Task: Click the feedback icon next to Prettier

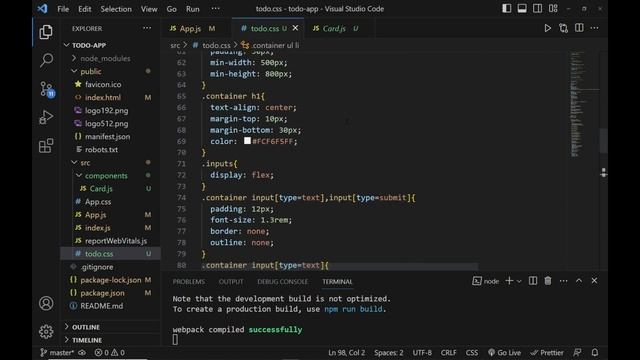Action: pyautogui.click(x=577, y=353)
